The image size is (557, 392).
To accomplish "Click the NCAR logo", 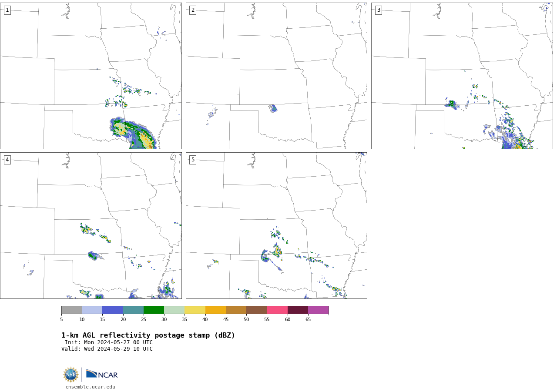I will (102, 374).
